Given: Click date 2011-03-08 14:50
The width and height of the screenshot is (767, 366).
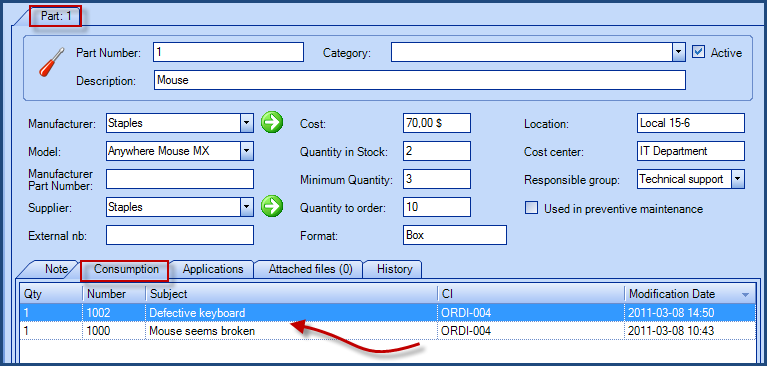Looking at the screenshot, I should (x=672, y=313).
